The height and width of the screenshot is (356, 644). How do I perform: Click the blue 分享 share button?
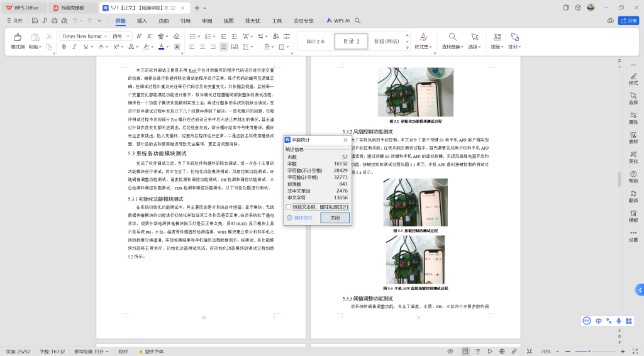coord(628,21)
